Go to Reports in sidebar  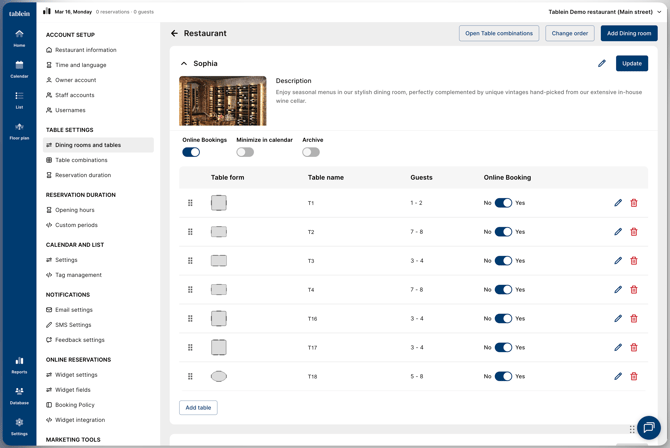coord(19,365)
